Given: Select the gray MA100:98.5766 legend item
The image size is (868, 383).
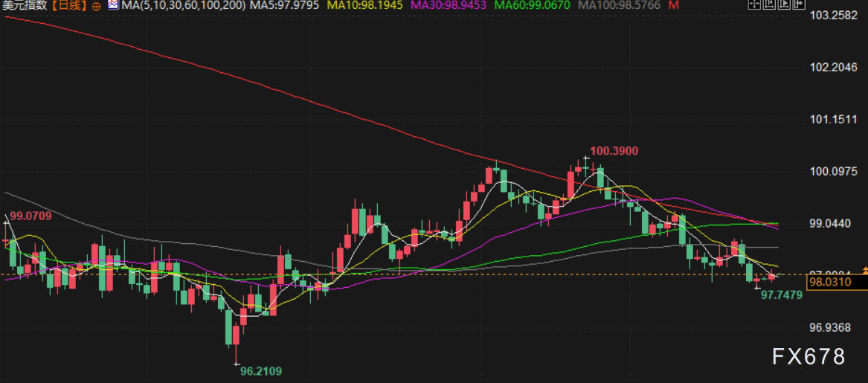Looking at the screenshot, I should tap(620, 5).
